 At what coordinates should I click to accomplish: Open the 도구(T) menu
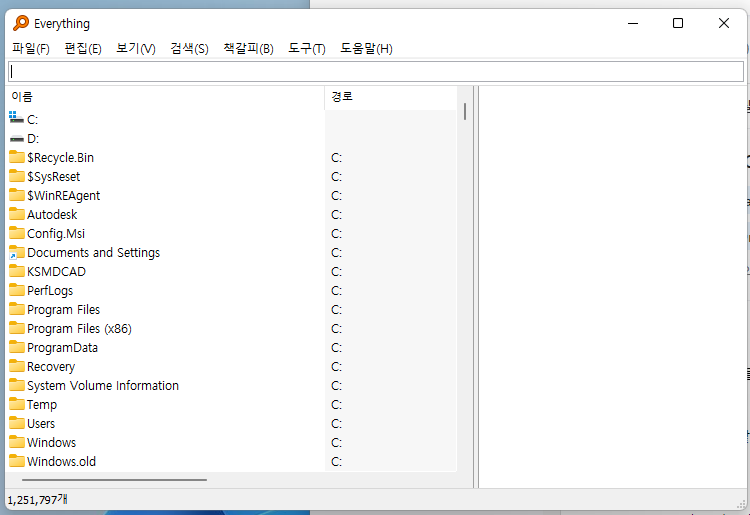click(307, 48)
